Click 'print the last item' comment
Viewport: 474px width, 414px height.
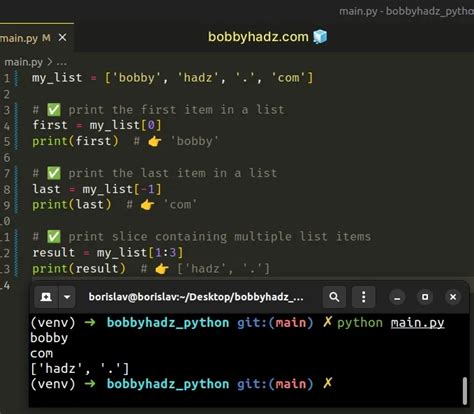(x=155, y=173)
